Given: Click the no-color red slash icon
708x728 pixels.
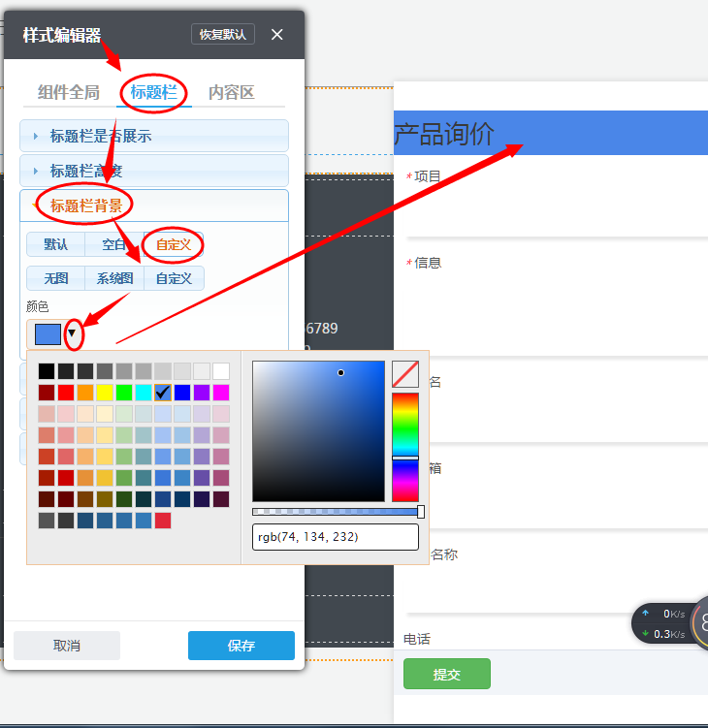Looking at the screenshot, I should (404, 374).
